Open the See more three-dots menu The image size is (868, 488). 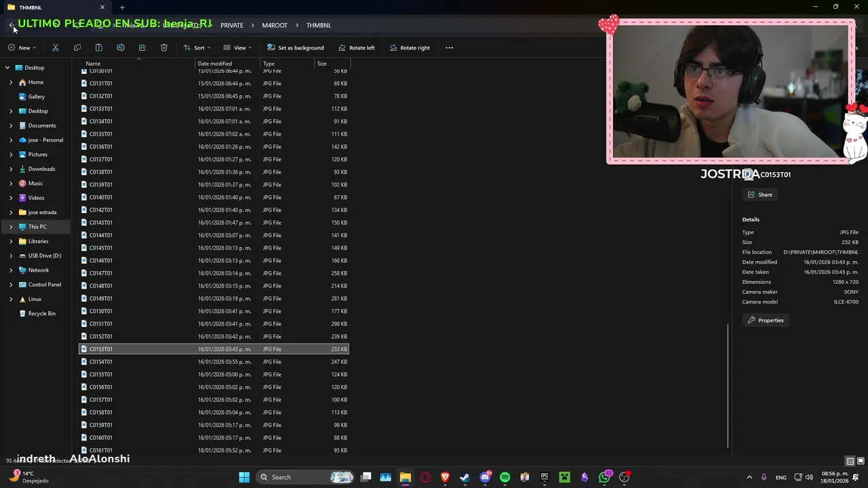(x=449, y=47)
